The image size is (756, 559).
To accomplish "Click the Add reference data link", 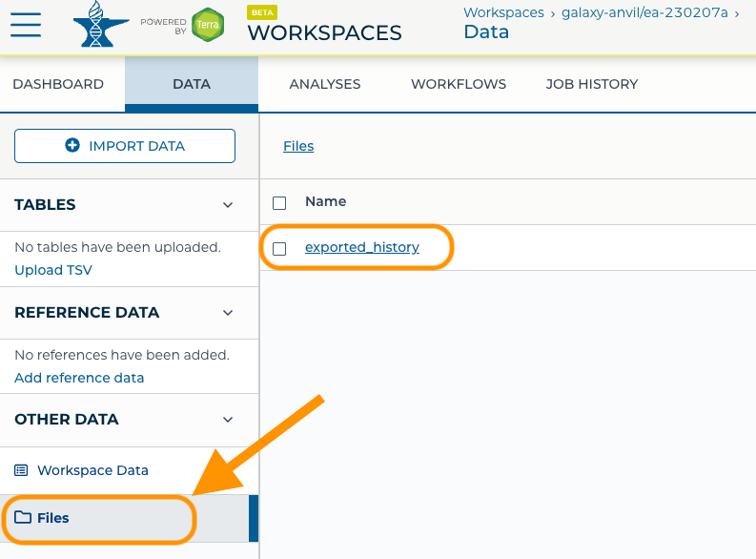I will pos(79,378).
